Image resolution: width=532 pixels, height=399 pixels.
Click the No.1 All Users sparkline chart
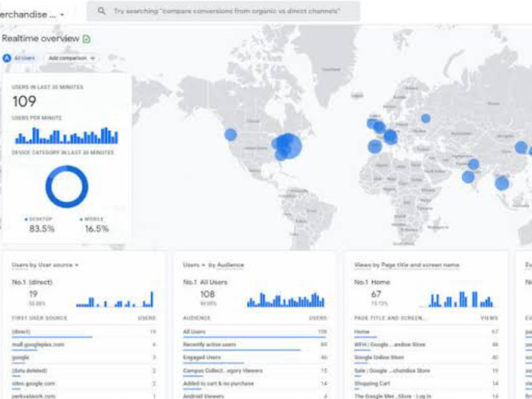tap(286, 300)
